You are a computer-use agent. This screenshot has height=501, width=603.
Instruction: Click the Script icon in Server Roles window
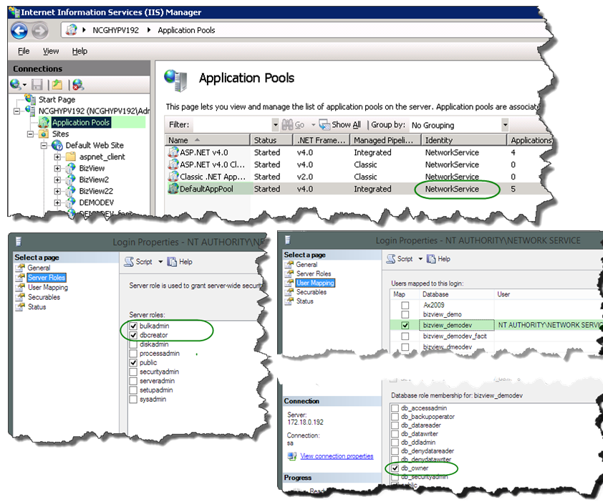pyautogui.click(x=129, y=262)
